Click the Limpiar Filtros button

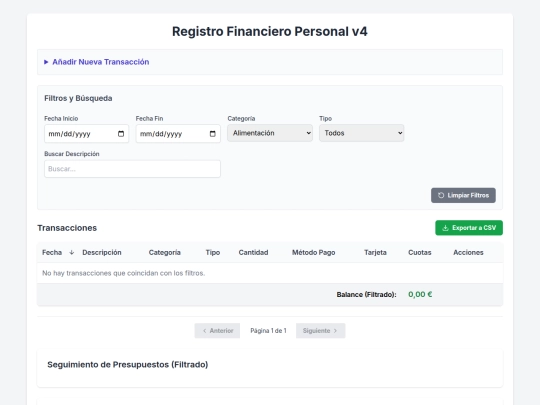pyautogui.click(x=463, y=195)
